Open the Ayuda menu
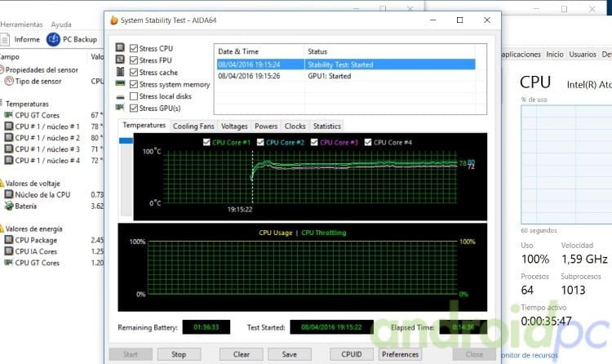The width and height of the screenshot is (612, 364). click(61, 24)
